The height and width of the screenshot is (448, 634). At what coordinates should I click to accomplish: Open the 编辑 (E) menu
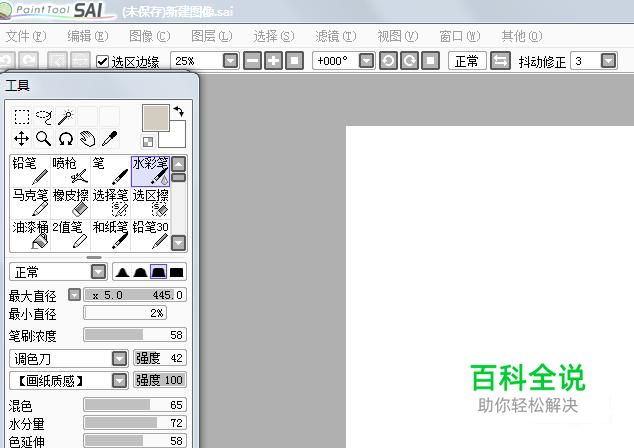point(88,36)
